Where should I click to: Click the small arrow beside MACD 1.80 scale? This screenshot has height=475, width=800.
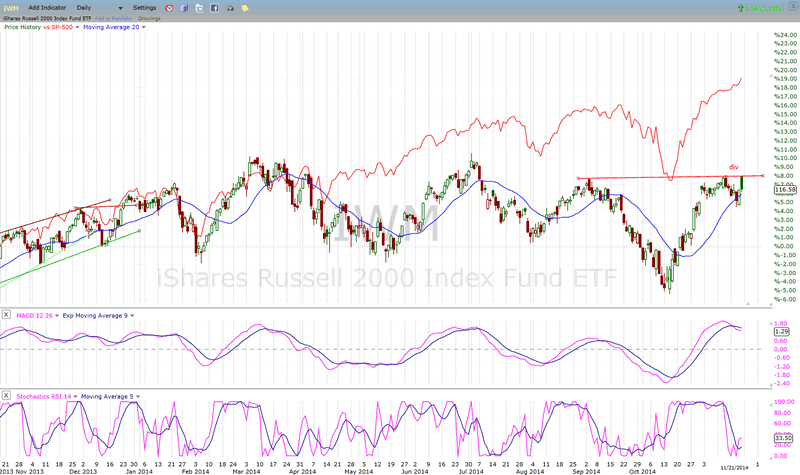770,323
